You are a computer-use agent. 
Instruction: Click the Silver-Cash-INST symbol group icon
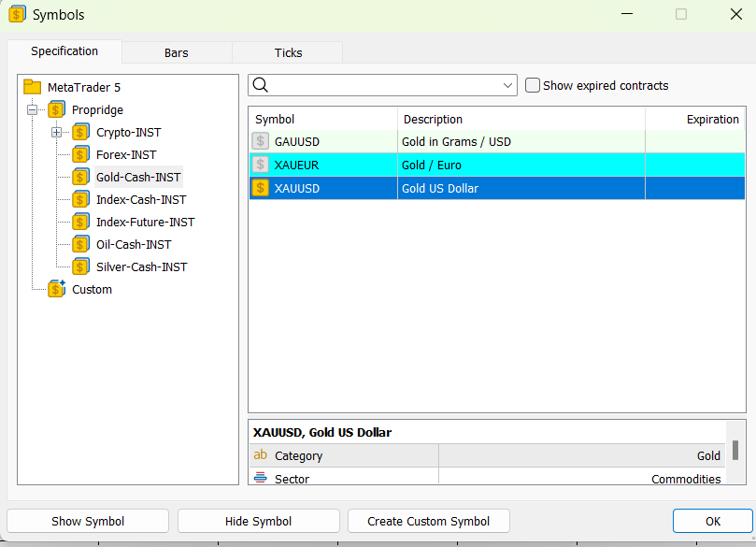(80, 266)
